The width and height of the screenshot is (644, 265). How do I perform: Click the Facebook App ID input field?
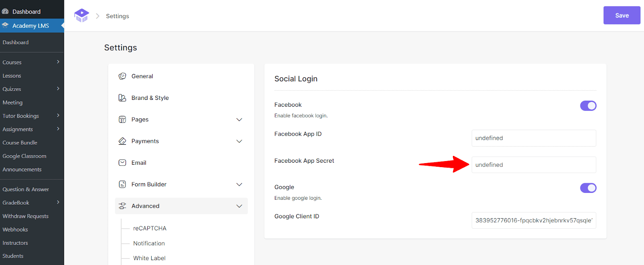[x=533, y=138]
